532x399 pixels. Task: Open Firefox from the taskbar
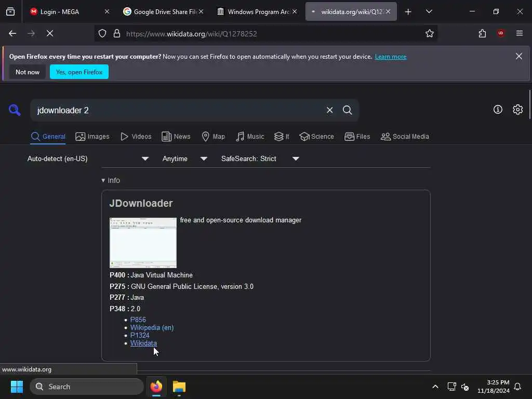[x=156, y=387]
